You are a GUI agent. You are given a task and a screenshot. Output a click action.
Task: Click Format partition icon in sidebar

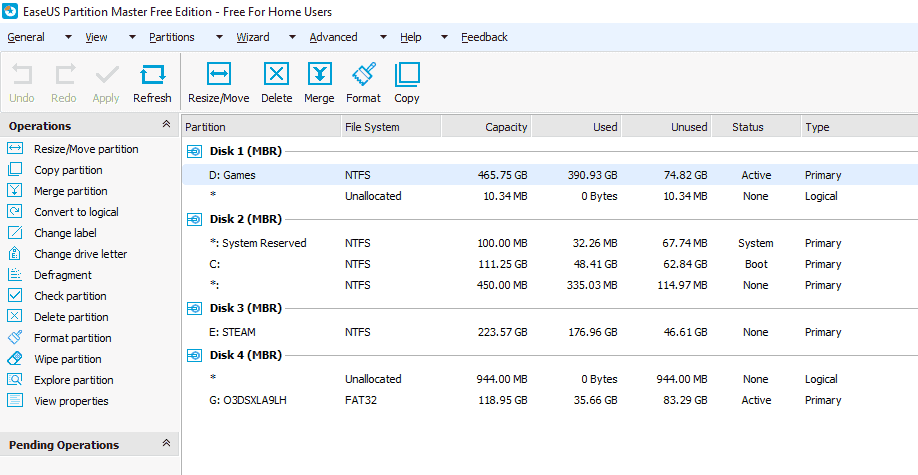point(15,338)
